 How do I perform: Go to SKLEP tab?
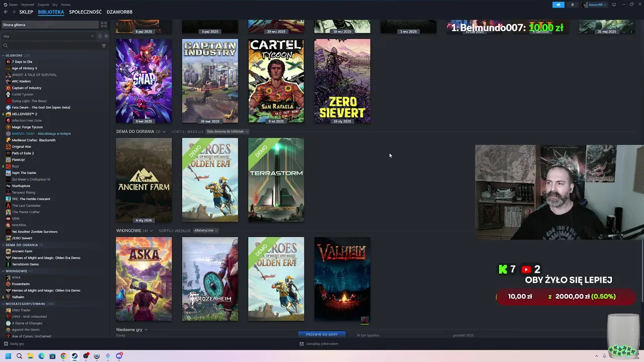point(26,12)
